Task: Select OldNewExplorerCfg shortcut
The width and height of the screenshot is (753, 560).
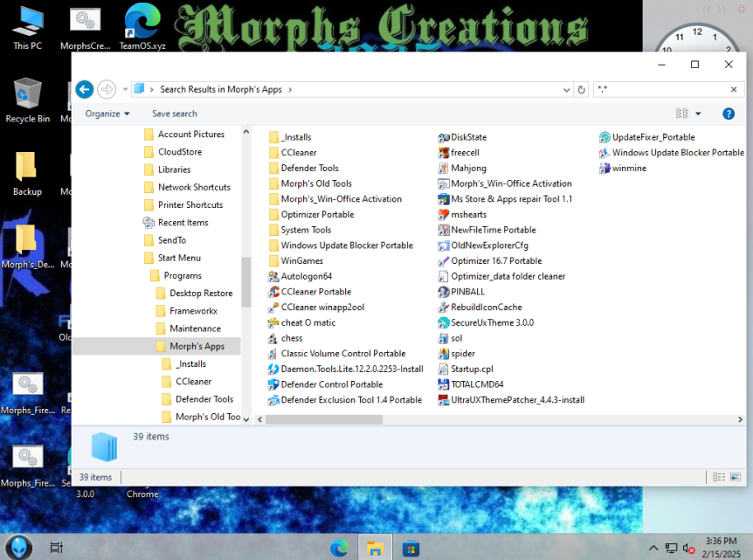Action: pyautogui.click(x=483, y=245)
